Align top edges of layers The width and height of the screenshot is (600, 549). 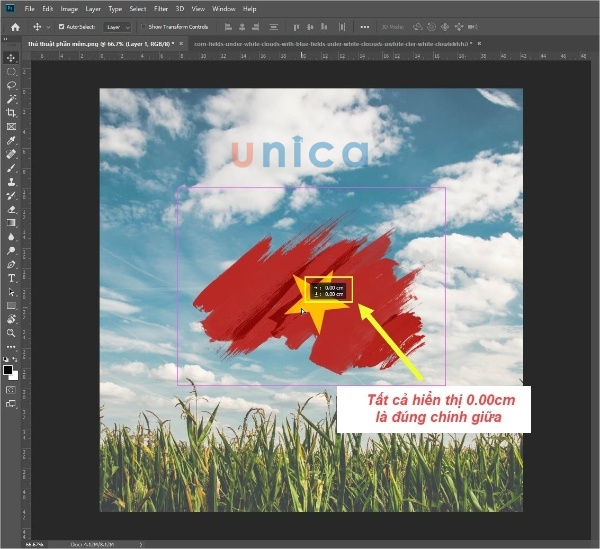[x=296, y=27]
